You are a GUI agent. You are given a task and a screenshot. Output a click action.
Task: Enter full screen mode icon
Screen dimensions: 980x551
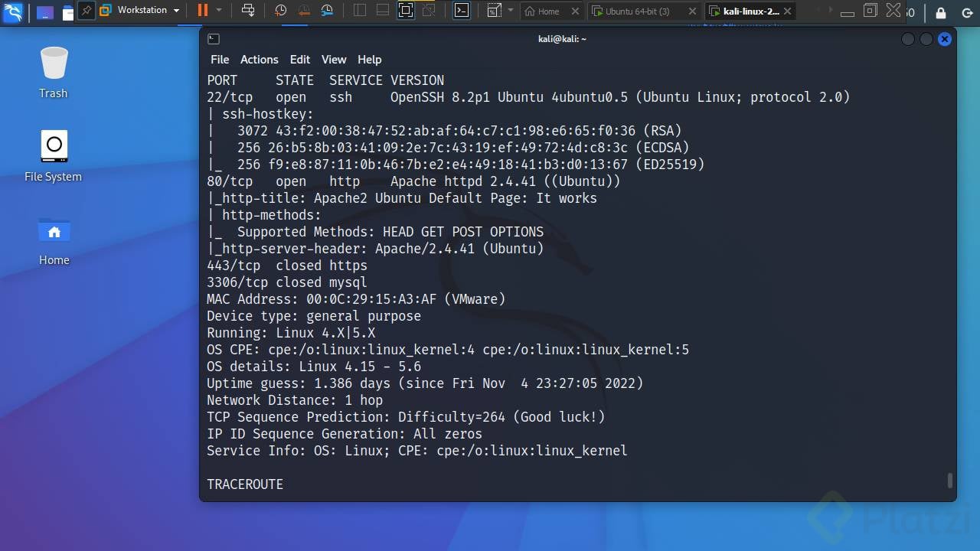click(x=406, y=10)
